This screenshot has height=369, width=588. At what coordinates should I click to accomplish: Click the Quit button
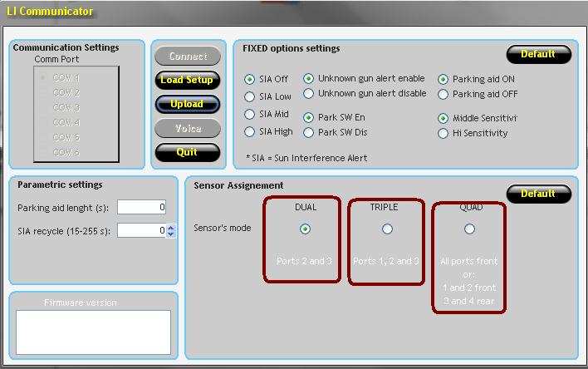[x=187, y=152]
